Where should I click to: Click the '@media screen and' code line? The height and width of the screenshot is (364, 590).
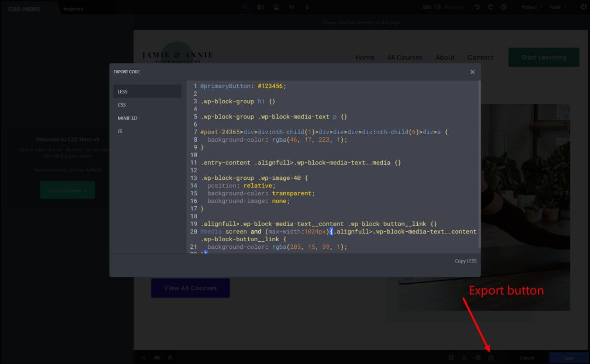point(338,231)
